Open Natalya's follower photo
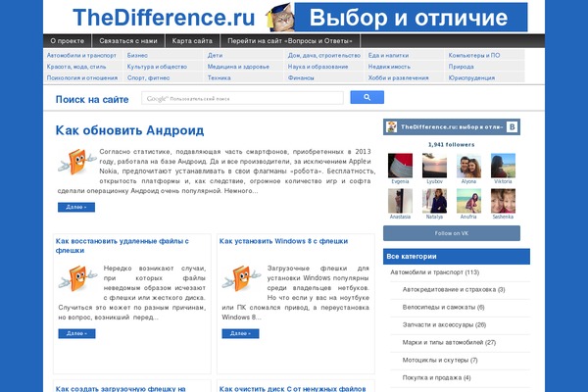This screenshot has width=588, height=392. click(434, 201)
